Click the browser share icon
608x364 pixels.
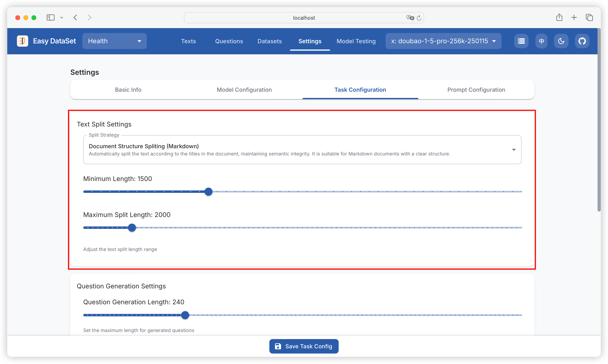point(559,17)
